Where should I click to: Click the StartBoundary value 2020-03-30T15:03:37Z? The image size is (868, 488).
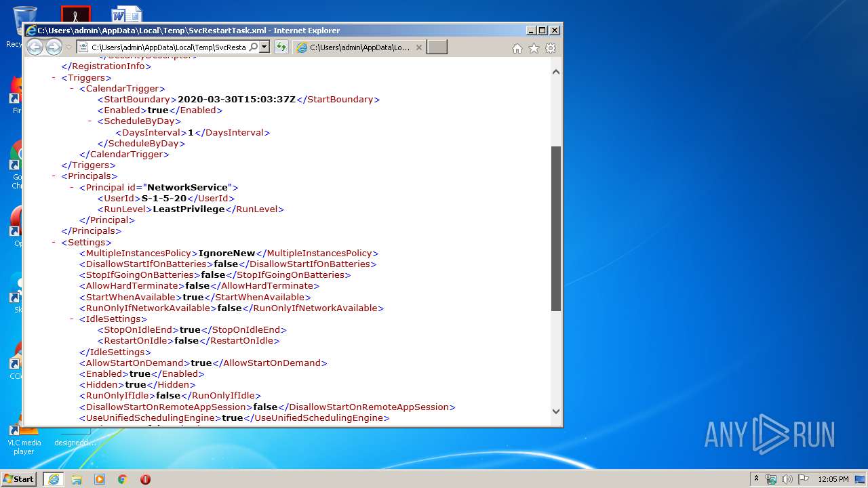click(x=237, y=100)
